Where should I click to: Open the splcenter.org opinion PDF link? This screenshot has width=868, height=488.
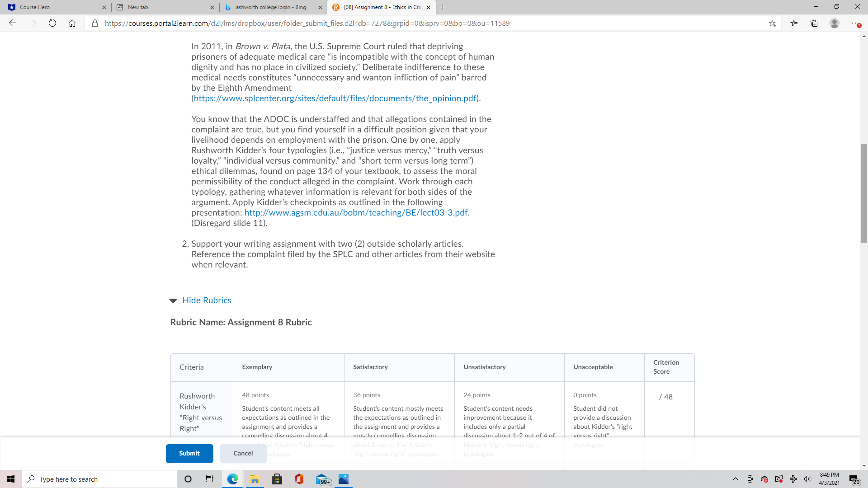[x=335, y=98]
